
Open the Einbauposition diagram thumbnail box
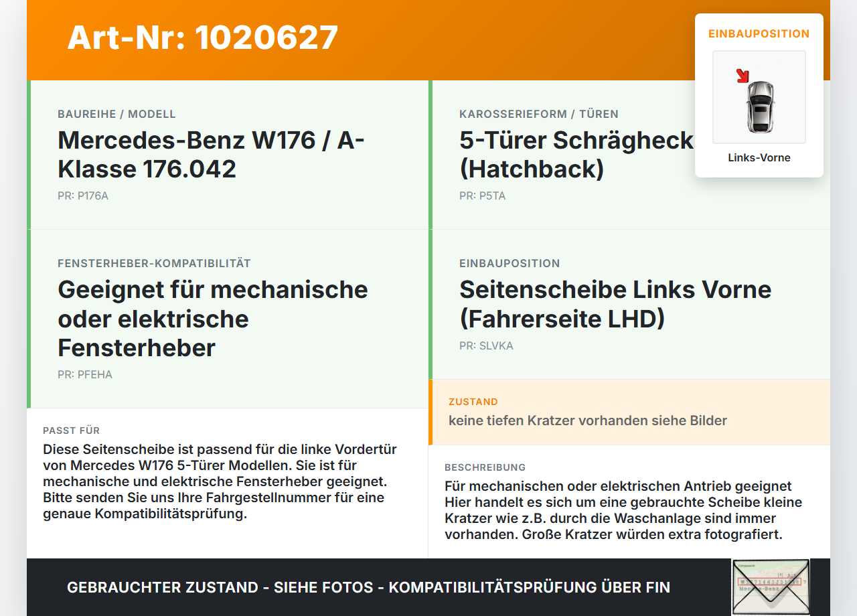coord(759,97)
